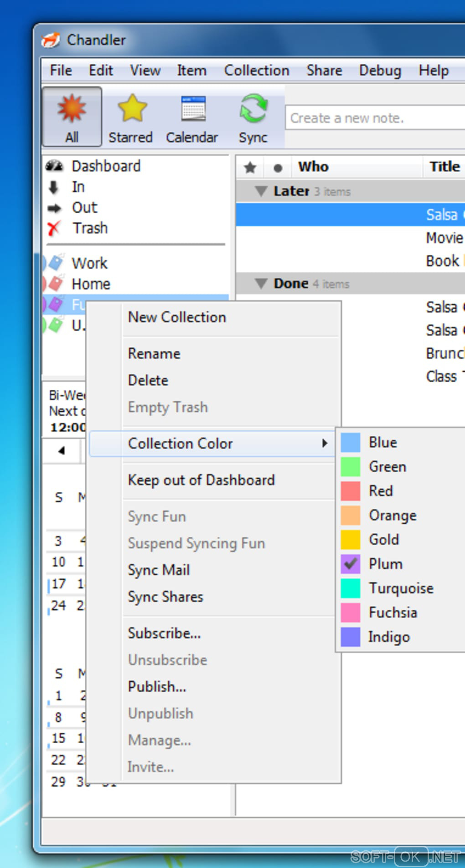Open the File menu
Viewport: 465px width, 868px height.
(x=61, y=71)
